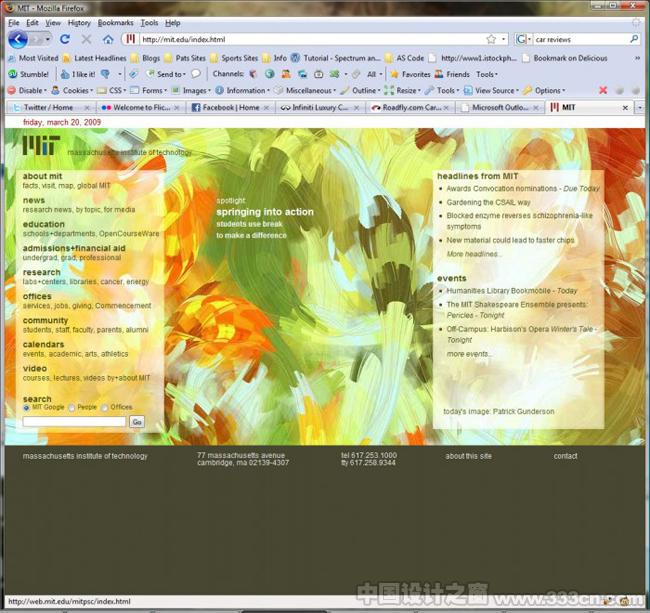The height and width of the screenshot is (613, 650).
Task: Click the speech bubble comment icon
Action: pos(196,74)
